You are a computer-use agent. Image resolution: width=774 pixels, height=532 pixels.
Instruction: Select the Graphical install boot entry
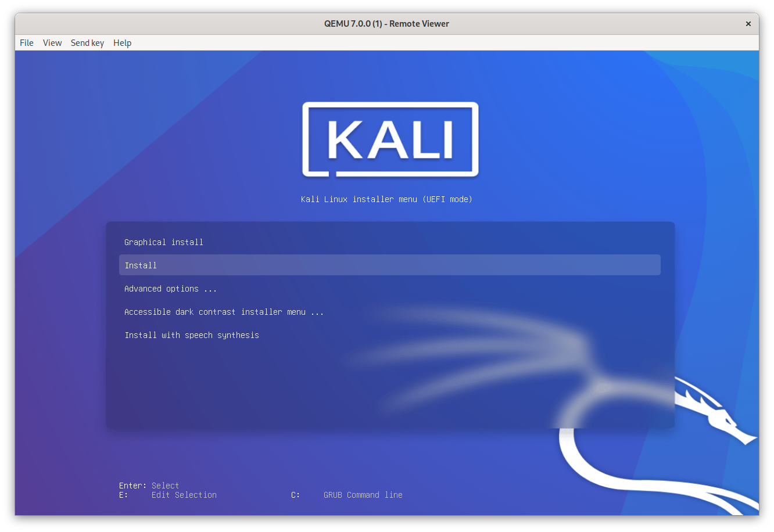point(164,242)
